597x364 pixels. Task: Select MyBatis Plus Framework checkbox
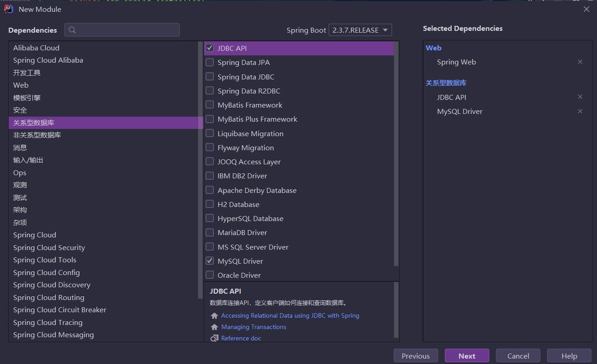[209, 119]
